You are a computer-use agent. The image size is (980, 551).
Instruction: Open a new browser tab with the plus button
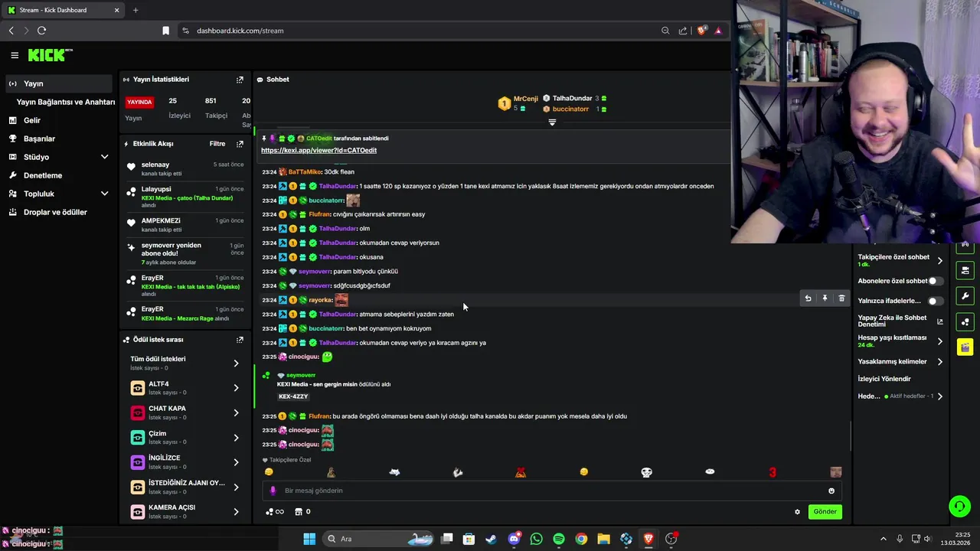click(x=136, y=10)
